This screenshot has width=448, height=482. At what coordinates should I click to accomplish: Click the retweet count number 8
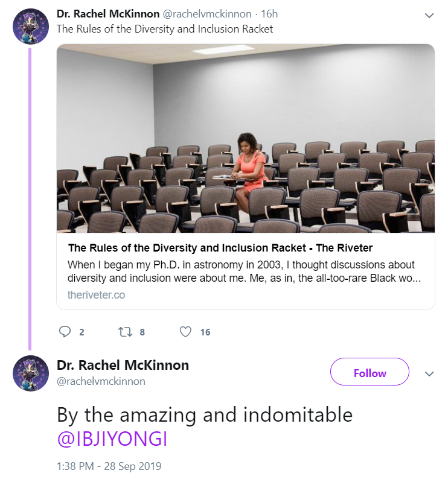(x=142, y=332)
